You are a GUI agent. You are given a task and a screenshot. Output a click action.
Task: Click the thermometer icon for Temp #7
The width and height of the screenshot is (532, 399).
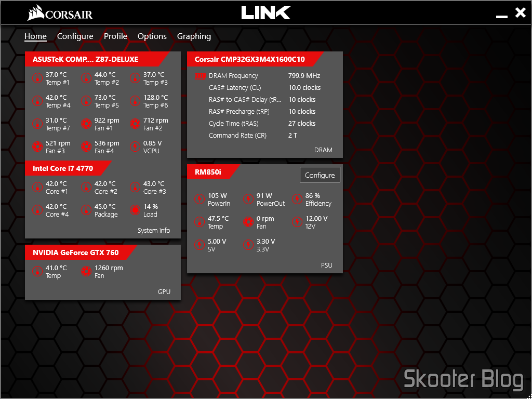point(37,124)
